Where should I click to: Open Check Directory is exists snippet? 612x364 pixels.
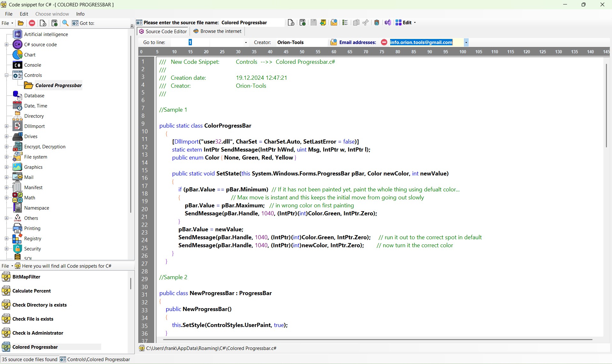[39, 305]
